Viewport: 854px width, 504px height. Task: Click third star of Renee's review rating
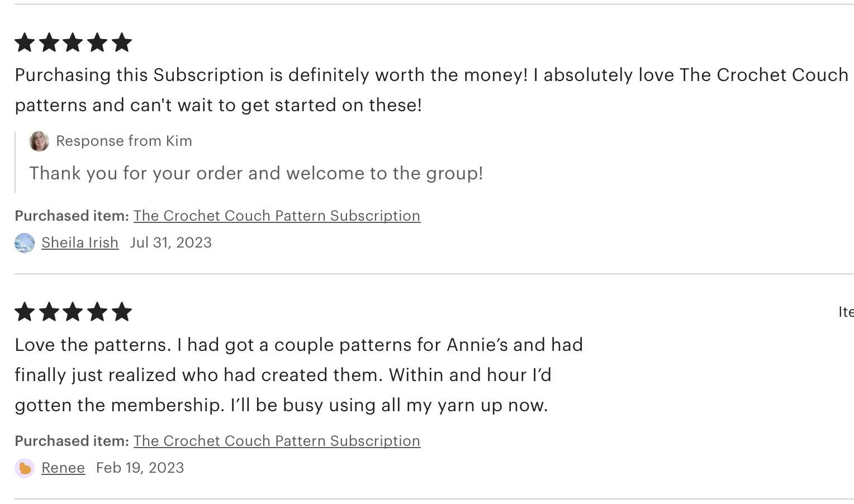click(x=73, y=312)
